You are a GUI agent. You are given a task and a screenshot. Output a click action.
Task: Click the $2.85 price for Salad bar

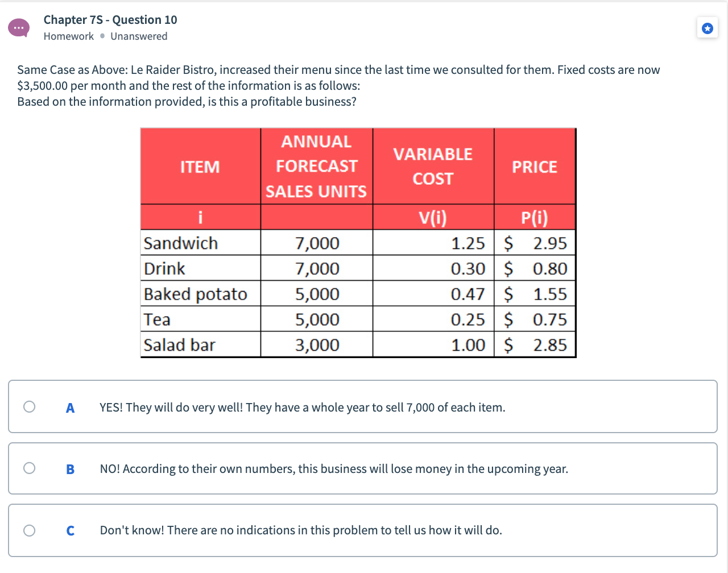536,344
